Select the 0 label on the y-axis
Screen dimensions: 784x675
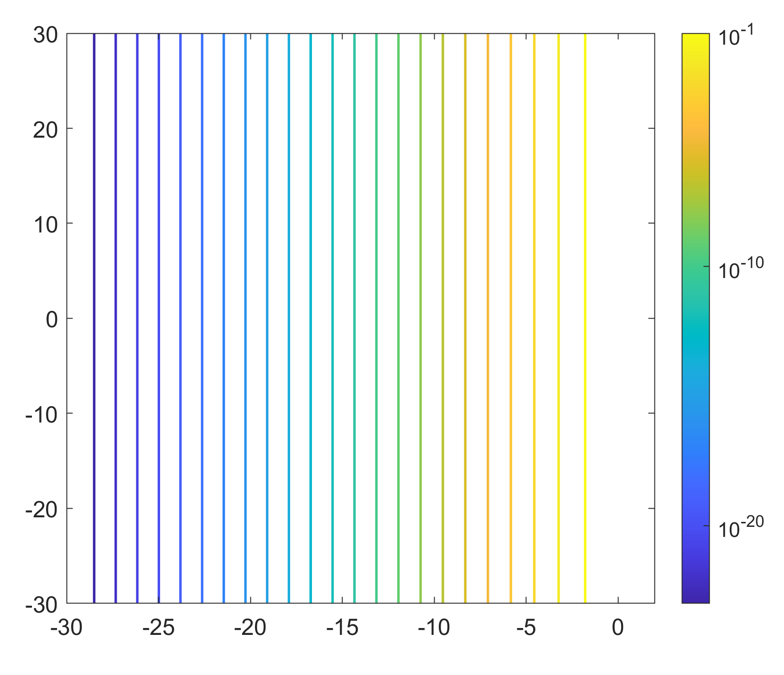[x=52, y=320]
